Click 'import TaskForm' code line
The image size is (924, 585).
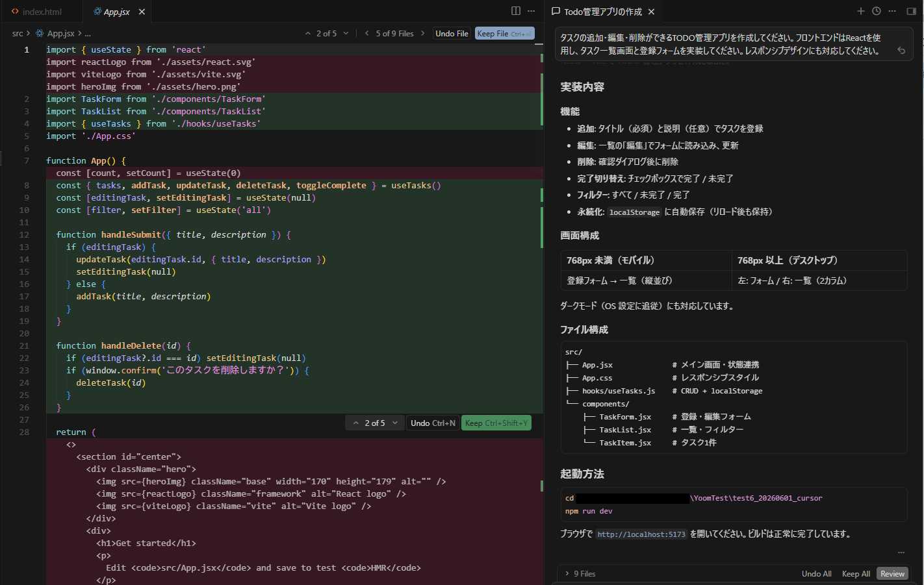[x=156, y=99]
